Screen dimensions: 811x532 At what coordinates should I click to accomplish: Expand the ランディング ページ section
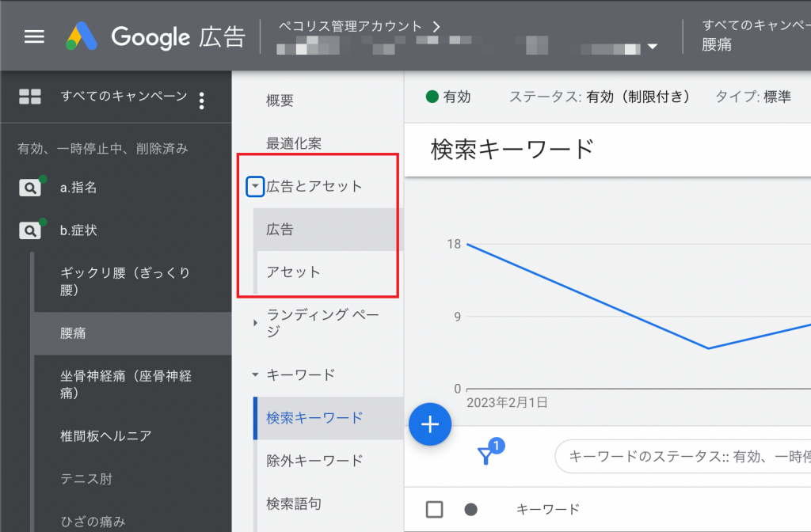point(255,323)
